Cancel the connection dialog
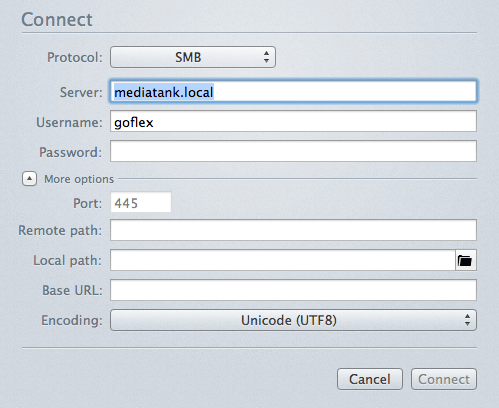 (x=370, y=379)
